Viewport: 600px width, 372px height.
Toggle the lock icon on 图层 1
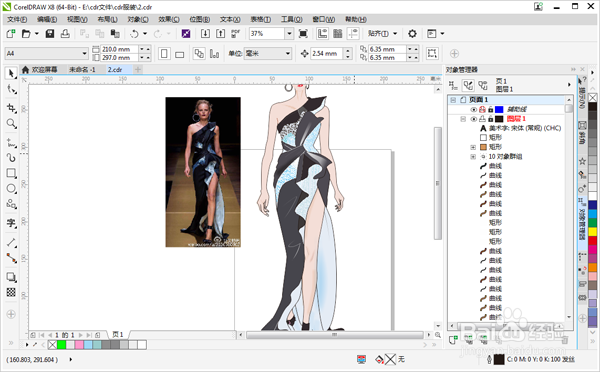click(491, 119)
